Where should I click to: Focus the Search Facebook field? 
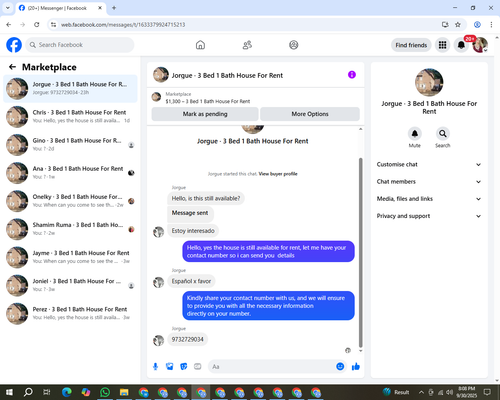click(80, 45)
